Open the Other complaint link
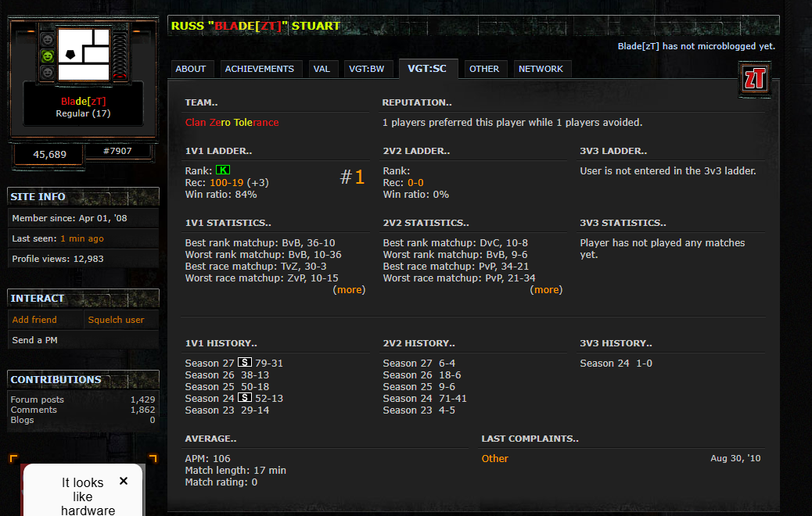Image resolution: width=812 pixels, height=516 pixels. point(494,459)
